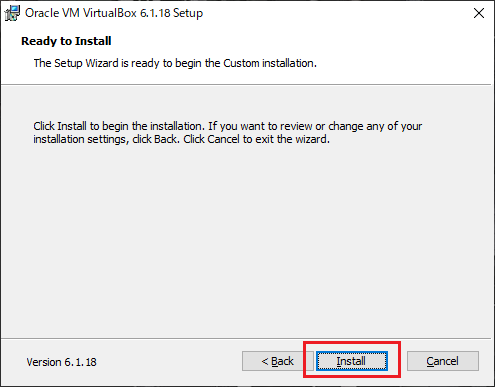This screenshot has height=387, width=495.
Task: Close the setup wizard with the X button
Action: (479, 13)
